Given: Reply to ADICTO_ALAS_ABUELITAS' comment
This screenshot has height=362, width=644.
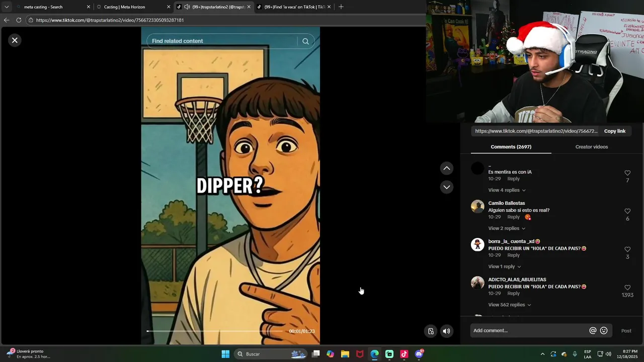Looking at the screenshot, I should 513,294.
